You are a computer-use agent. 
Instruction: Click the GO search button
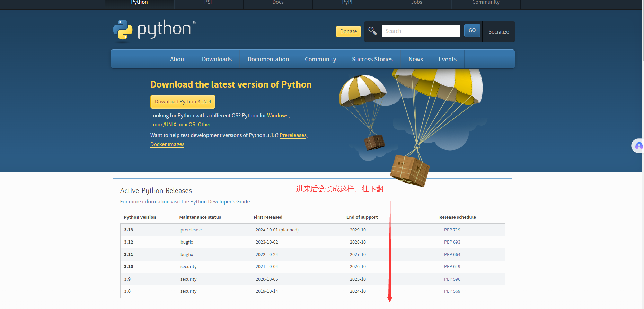(x=472, y=30)
